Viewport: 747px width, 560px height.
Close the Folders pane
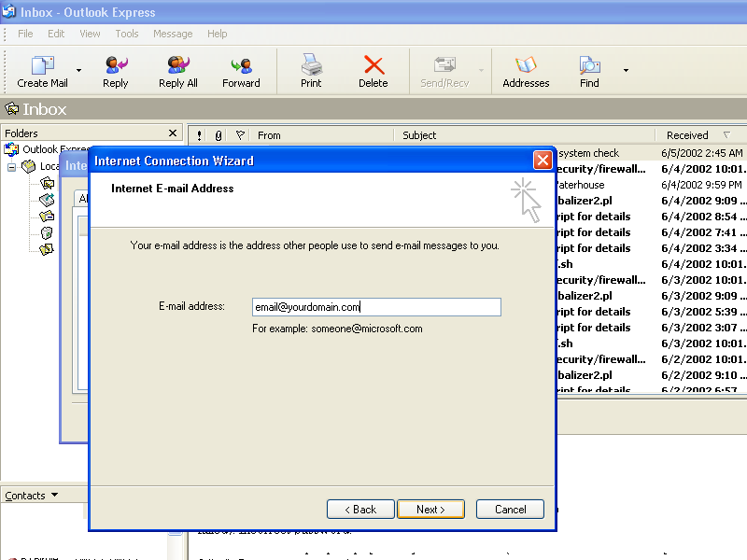click(x=173, y=133)
